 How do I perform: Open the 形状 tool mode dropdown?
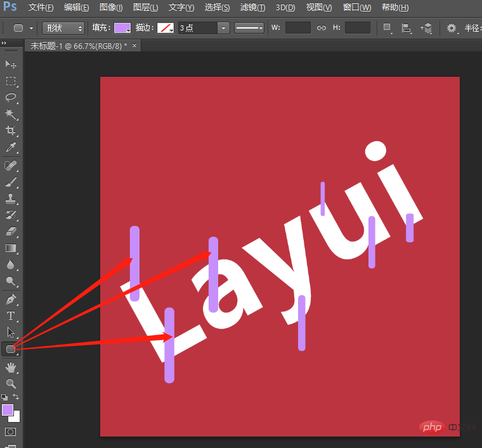63,29
